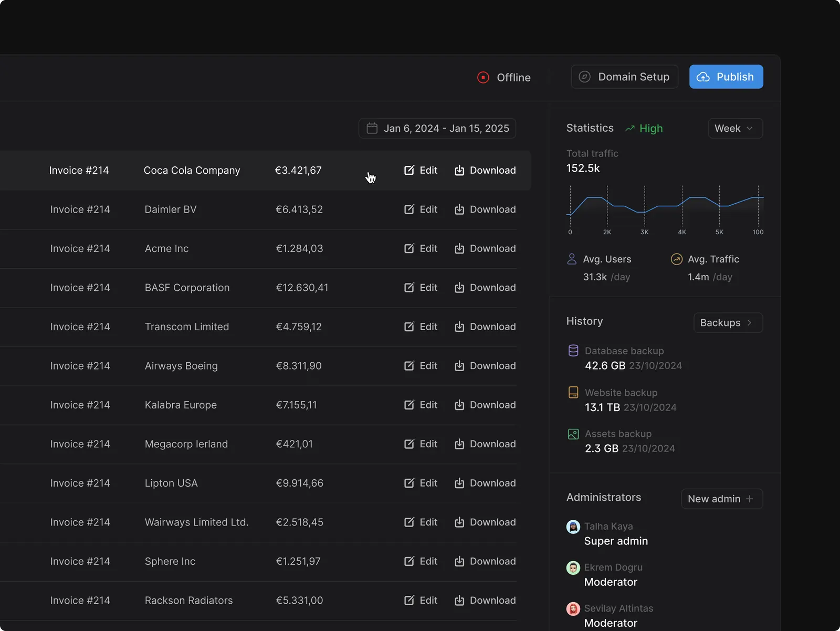Click the edit pencil icon for BASF Corporation
Screen dimensions: 840x631
click(409, 288)
